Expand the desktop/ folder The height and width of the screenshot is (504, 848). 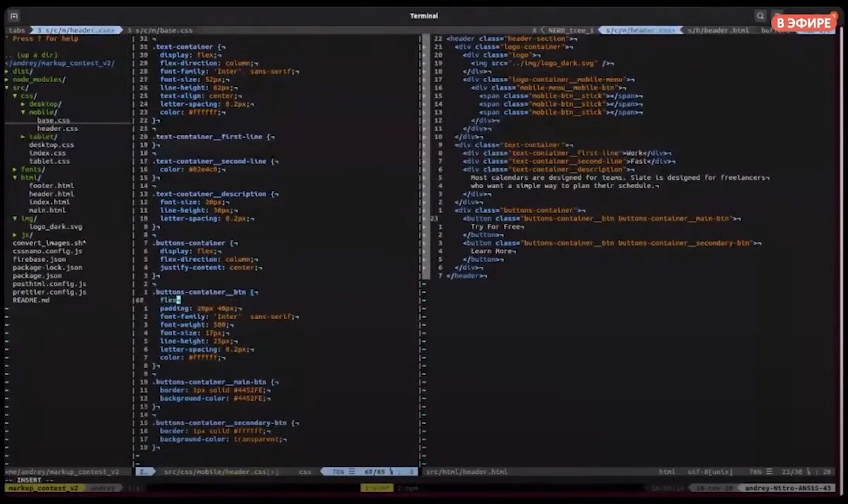point(42,104)
